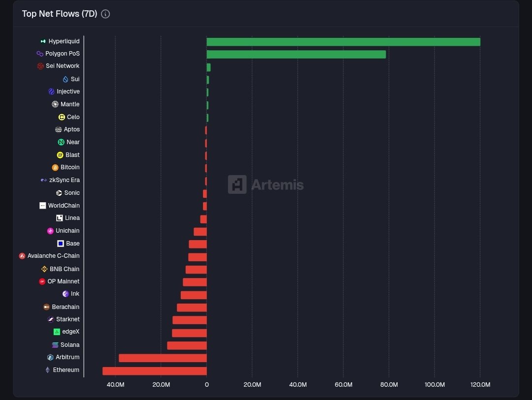The height and width of the screenshot is (400, 532).
Task: Select the red Unichain outflow bar
Action: tap(200, 232)
